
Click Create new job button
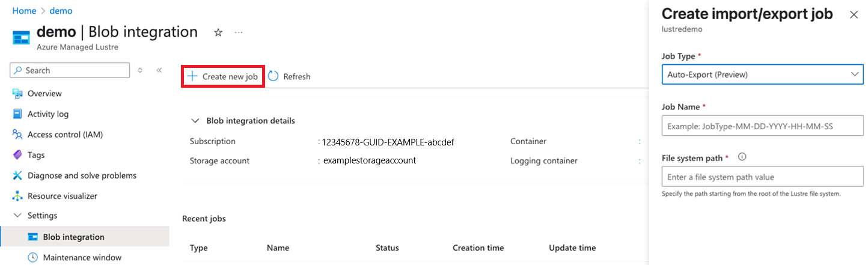coord(222,76)
